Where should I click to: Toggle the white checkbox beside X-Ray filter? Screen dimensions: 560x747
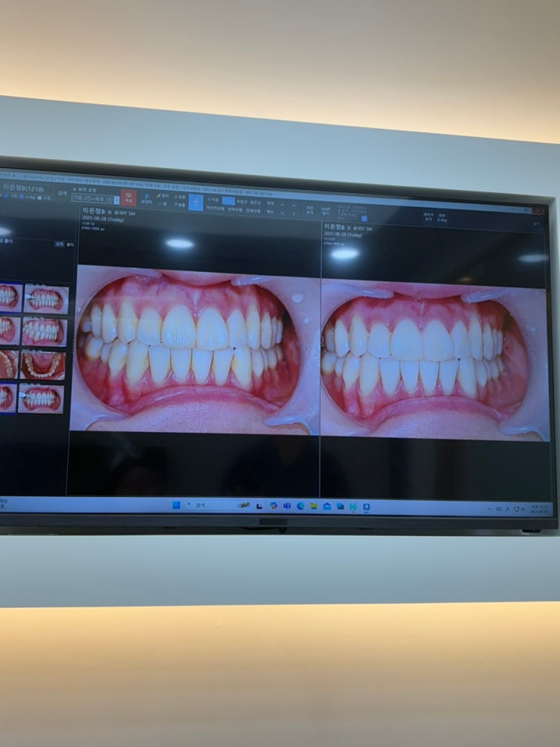39,197
